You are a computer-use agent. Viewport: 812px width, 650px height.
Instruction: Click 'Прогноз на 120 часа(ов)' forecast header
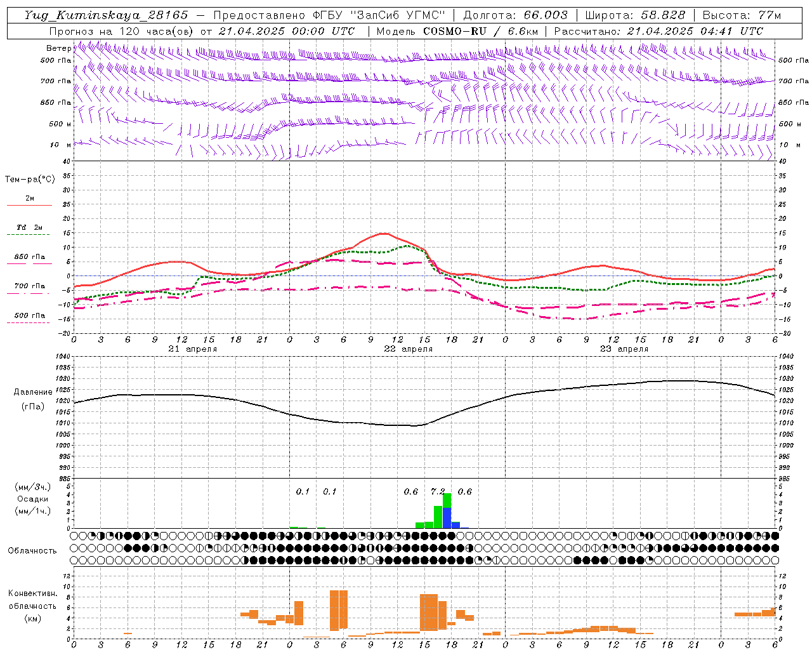pyautogui.click(x=122, y=31)
